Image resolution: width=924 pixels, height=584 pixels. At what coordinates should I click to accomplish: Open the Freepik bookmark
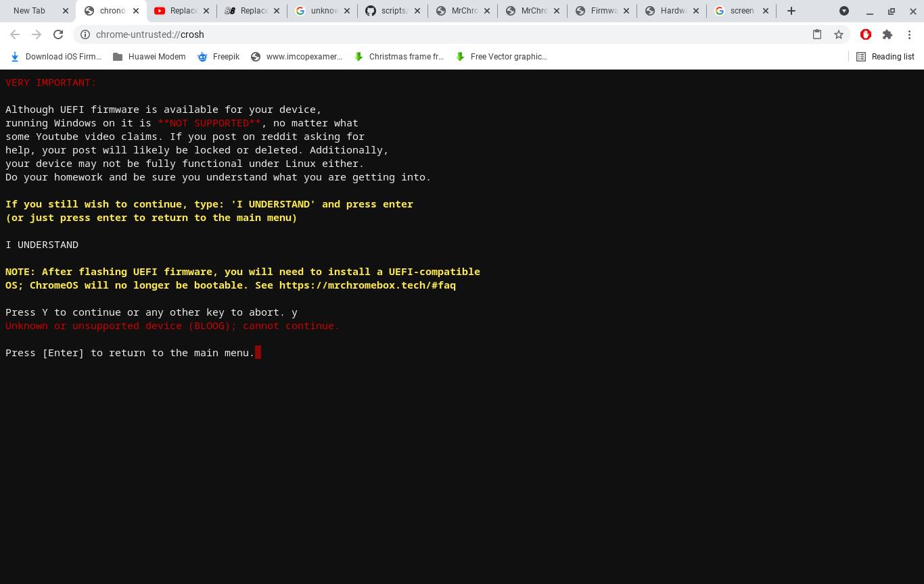point(218,57)
